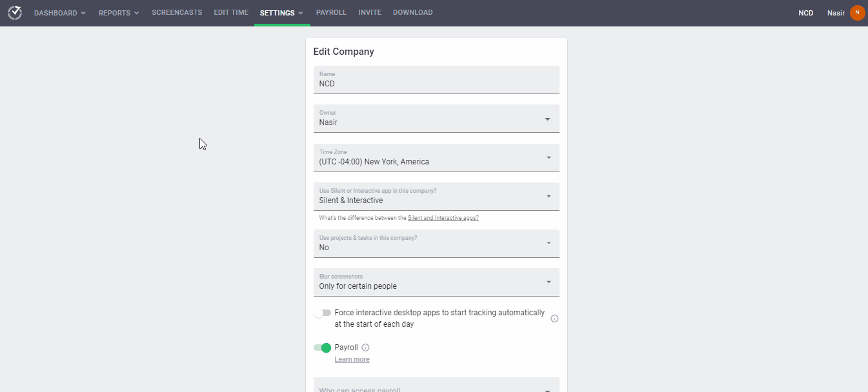Click the Learn more link

pyautogui.click(x=352, y=359)
